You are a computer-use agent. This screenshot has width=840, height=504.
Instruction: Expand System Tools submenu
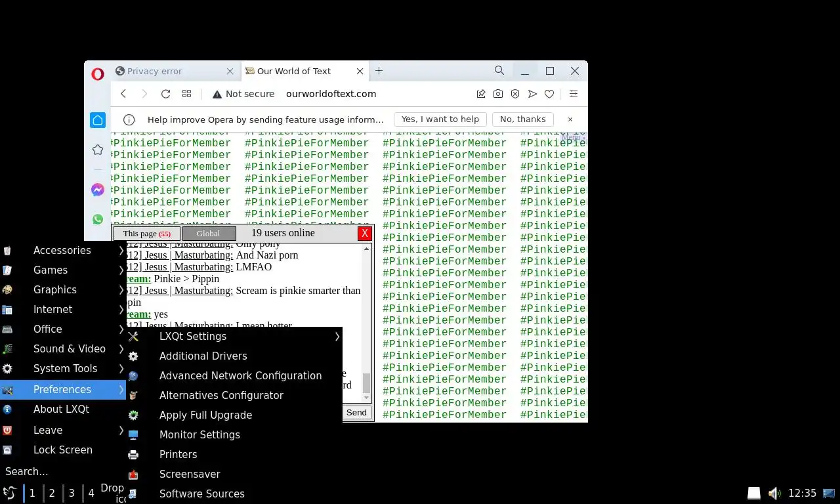coord(63,369)
